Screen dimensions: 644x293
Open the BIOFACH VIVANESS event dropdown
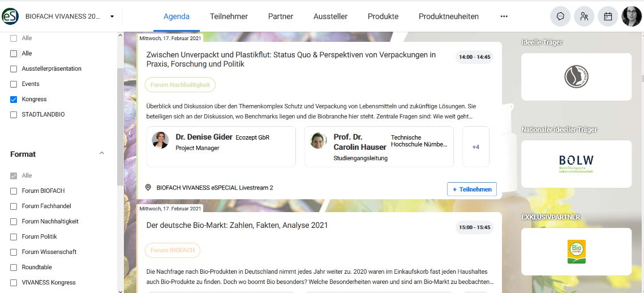click(x=112, y=16)
